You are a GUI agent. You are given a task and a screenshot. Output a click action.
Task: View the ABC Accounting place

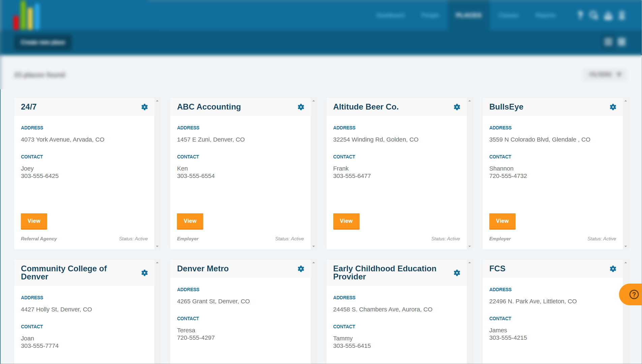click(190, 221)
